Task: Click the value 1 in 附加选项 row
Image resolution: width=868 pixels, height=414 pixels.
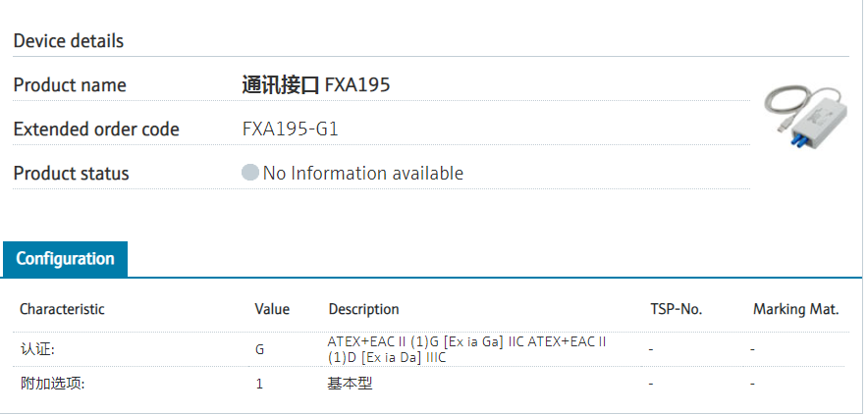Action: [x=259, y=384]
